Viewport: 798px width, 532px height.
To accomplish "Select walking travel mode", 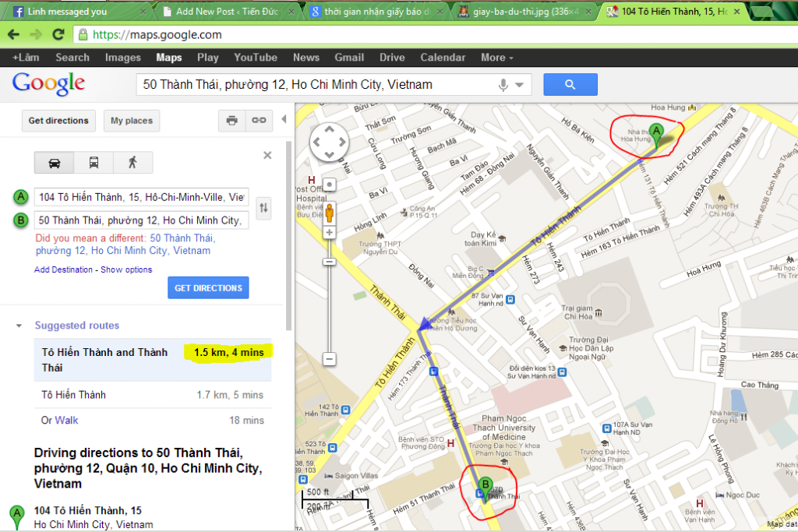I will pyautogui.click(x=132, y=162).
